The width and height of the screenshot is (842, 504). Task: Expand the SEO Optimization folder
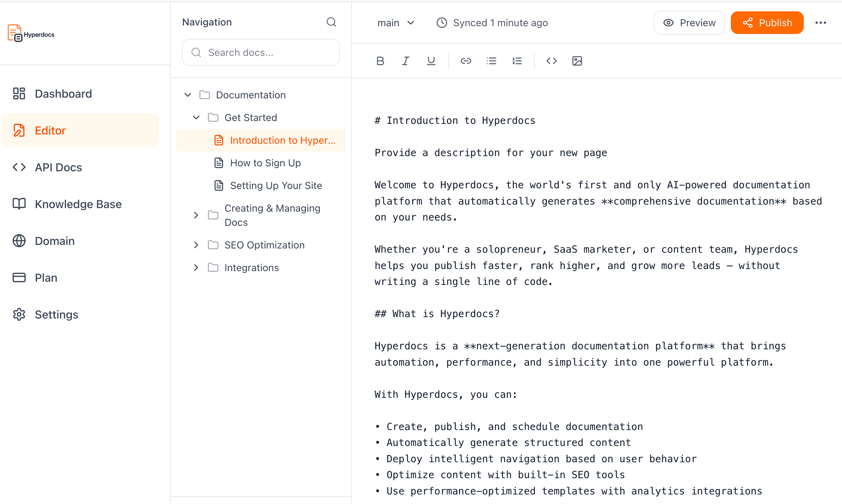point(196,245)
